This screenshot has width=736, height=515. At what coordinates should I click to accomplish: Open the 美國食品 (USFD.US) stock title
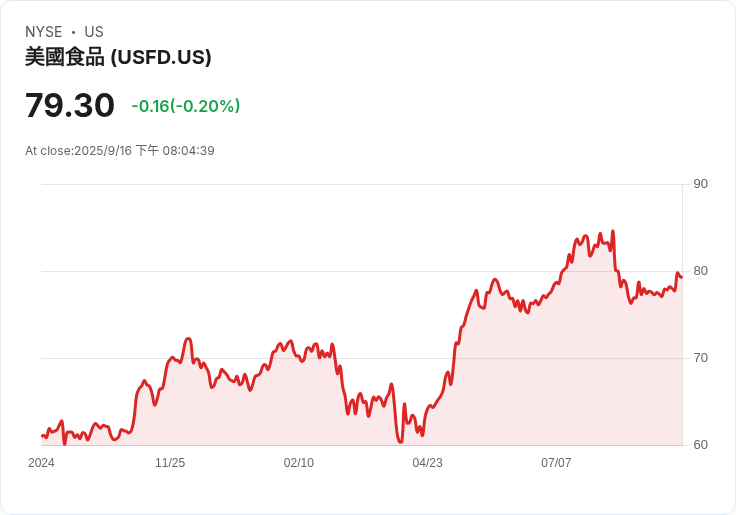[118, 57]
